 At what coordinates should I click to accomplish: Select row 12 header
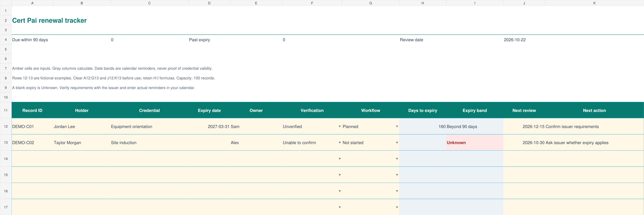6,126
